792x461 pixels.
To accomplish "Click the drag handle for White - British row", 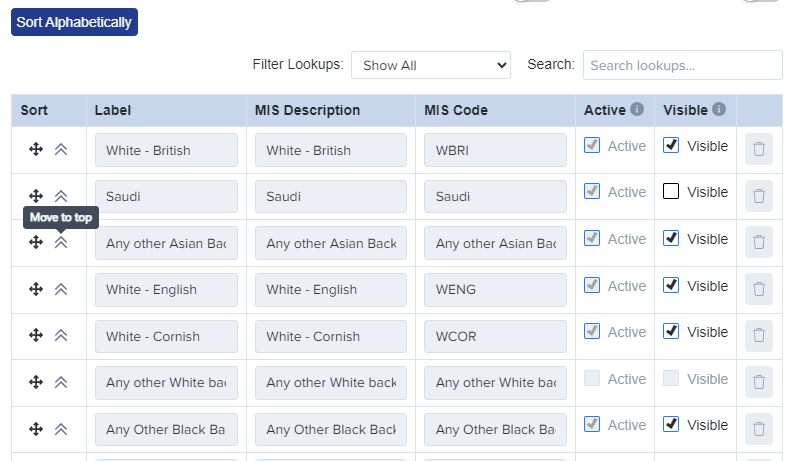I will [x=36, y=149].
